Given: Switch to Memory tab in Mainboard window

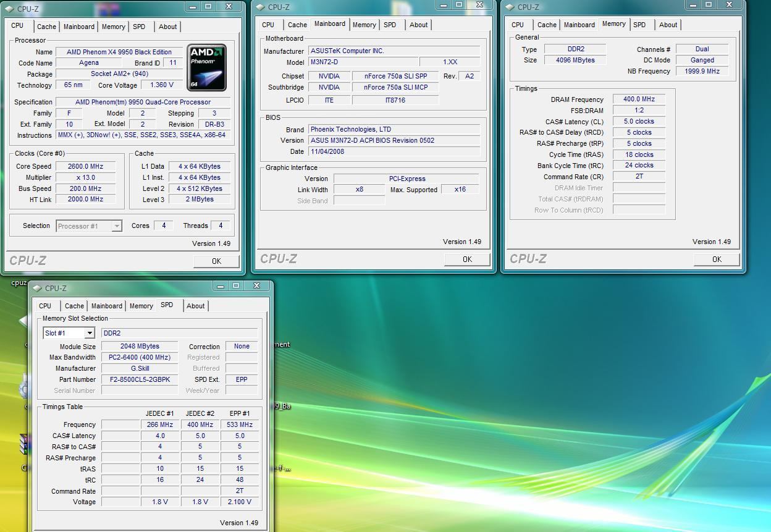Looking at the screenshot, I should (x=364, y=25).
